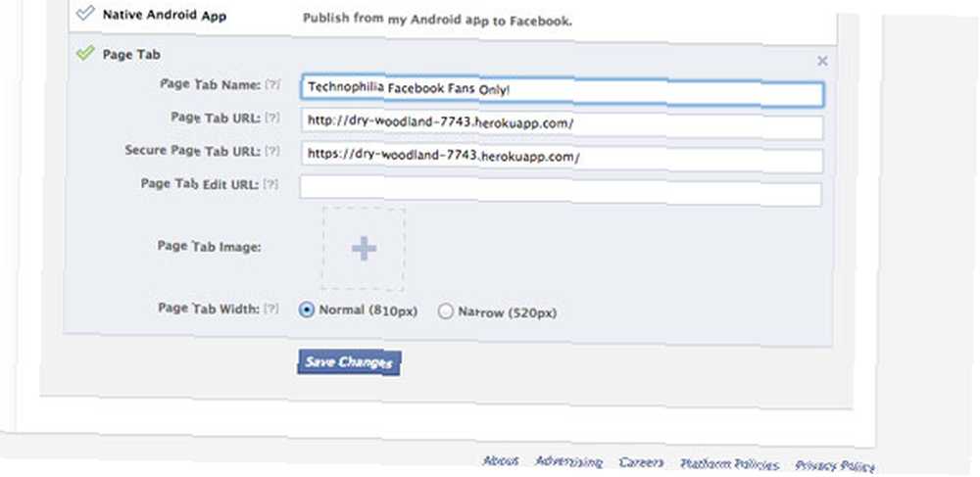Image resolution: width=980 pixels, height=477 pixels.
Task: Open the help tooltip for Page Tab URL
Action: click(271, 118)
